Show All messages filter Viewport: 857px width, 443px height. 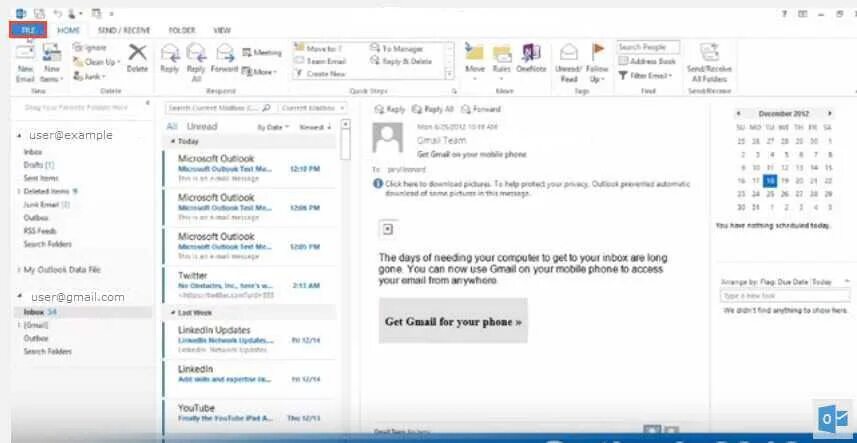[x=172, y=127]
